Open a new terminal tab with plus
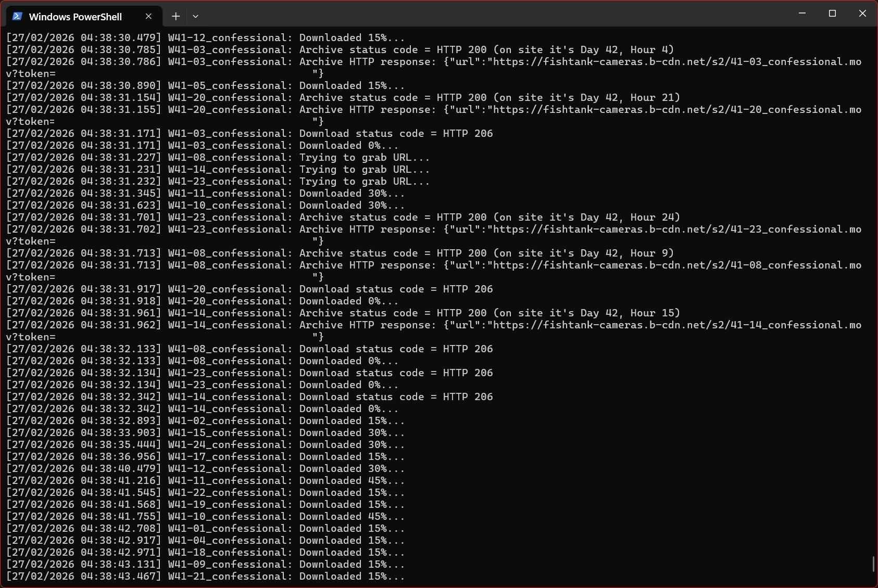 (175, 16)
